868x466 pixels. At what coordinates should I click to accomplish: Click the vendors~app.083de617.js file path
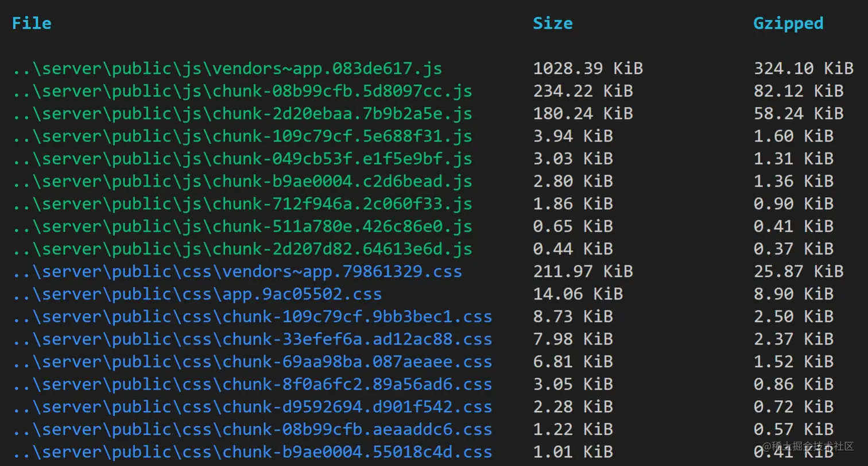pos(227,69)
